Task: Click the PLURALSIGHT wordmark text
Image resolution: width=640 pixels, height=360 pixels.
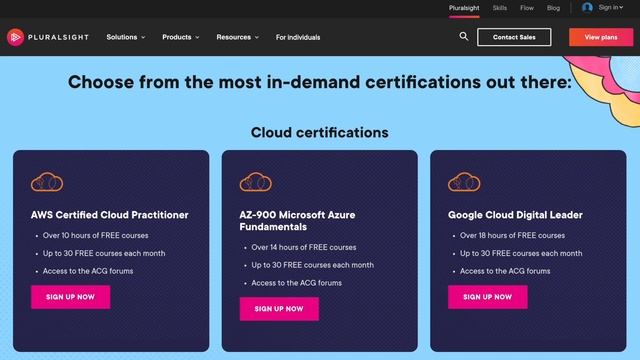Action: 58,37
